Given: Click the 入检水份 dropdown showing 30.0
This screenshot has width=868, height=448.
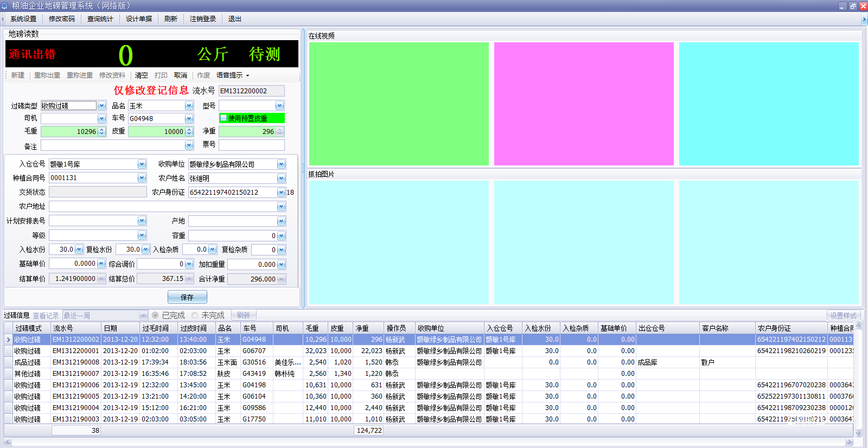Looking at the screenshot, I should pos(79,249).
